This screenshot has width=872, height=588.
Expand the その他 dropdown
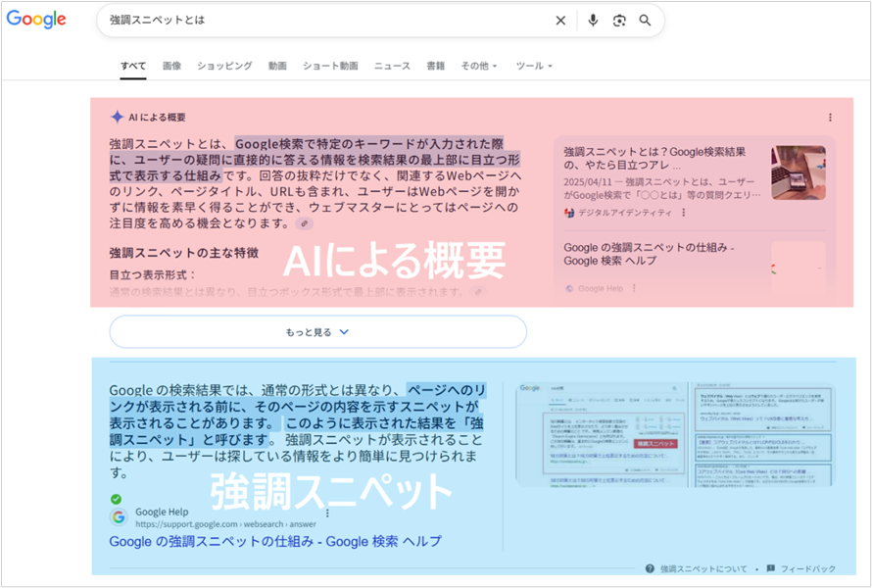[479, 66]
